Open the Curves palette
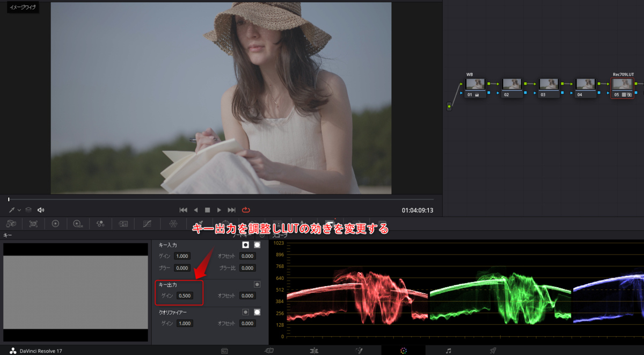 [x=147, y=223]
